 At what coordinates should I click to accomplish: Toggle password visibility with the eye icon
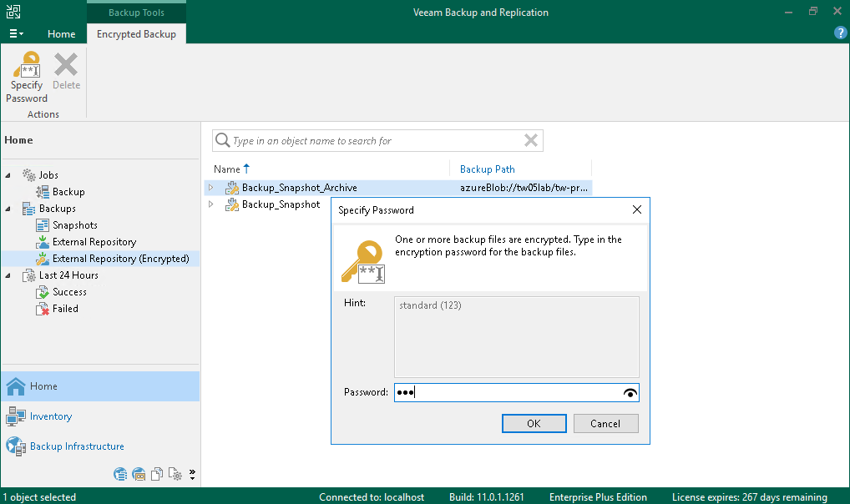[630, 393]
